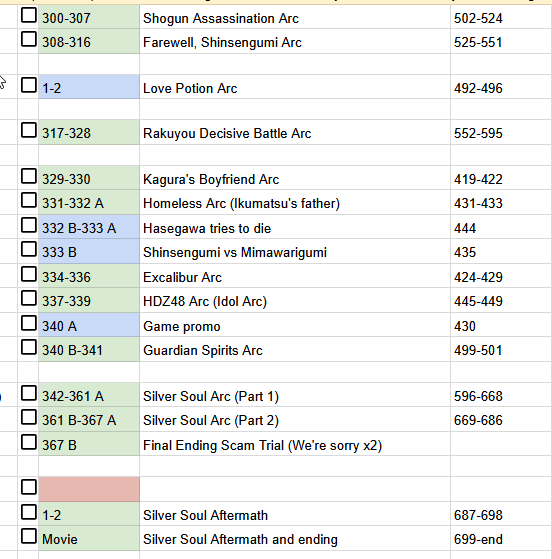Select Hasegawa tries to die title cell
The width and height of the screenshot is (552, 559).
(x=295, y=227)
